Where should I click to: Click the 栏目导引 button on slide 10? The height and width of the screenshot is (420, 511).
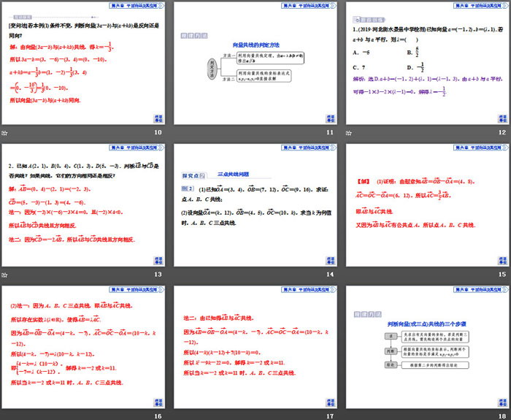[158, 118]
